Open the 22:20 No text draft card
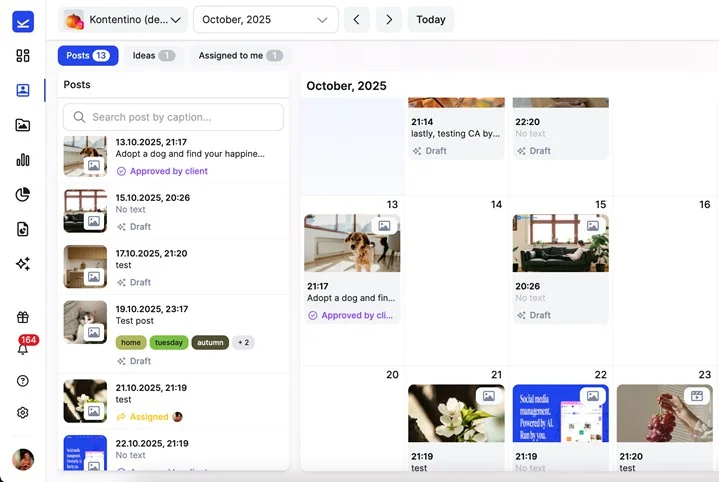The image size is (719, 482). tap(561, 128)
